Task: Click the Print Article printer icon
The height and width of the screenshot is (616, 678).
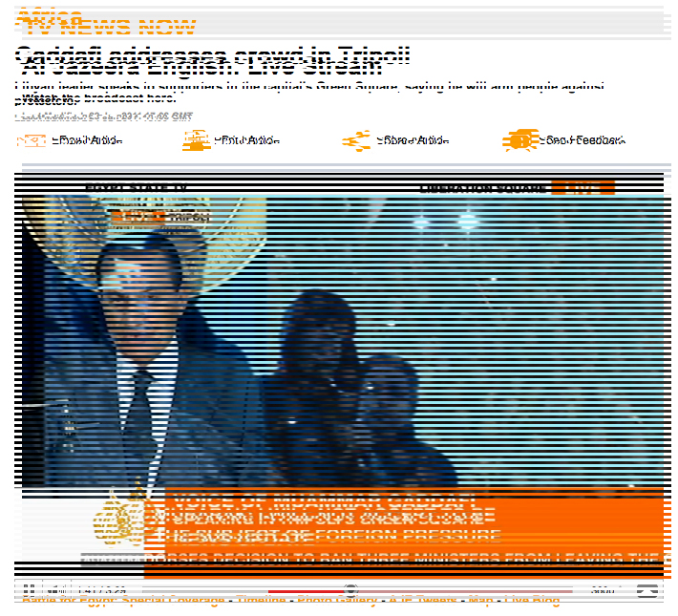Action: (197, 140)
